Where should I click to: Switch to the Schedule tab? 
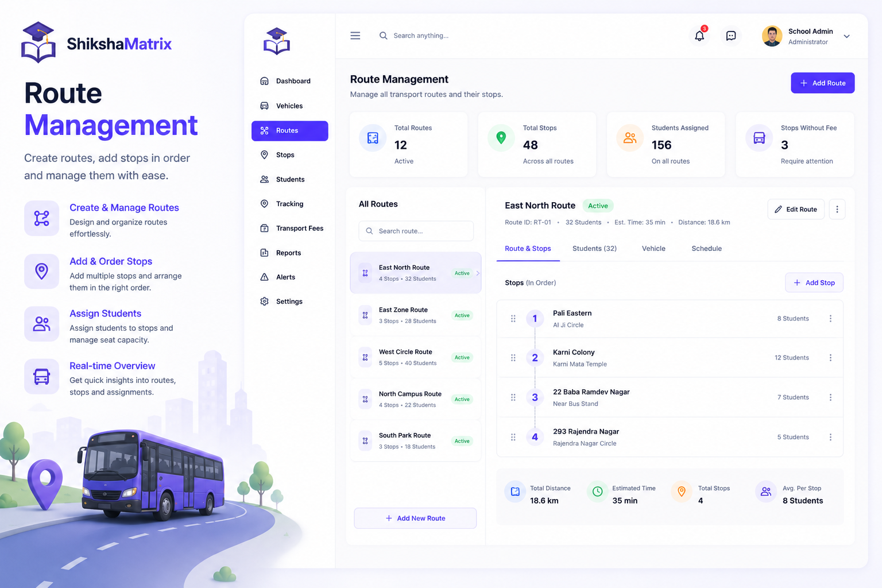[706, 249]
